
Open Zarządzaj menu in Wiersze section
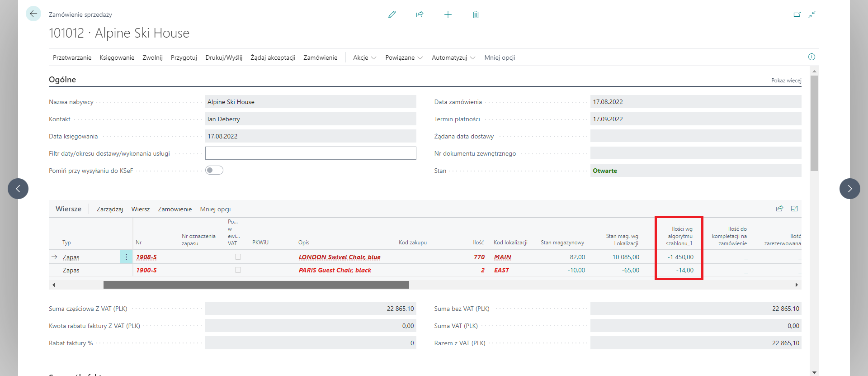pyautogui.click(x=110, y=209)
